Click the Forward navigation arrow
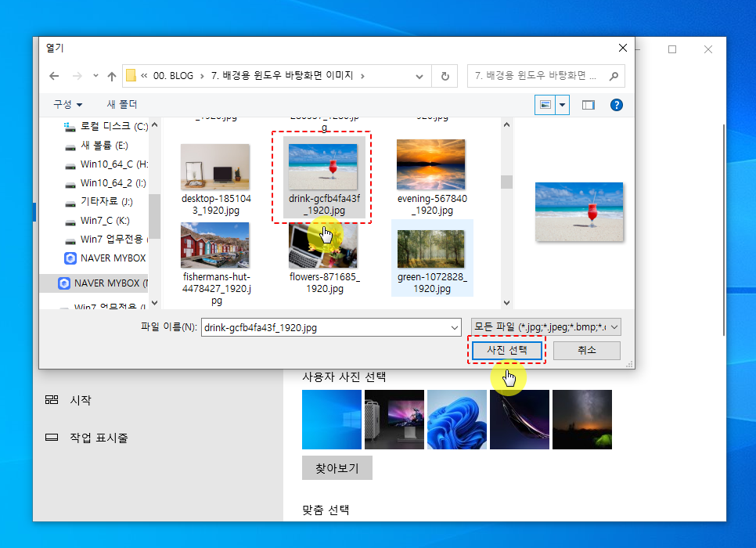 click(x=77, y=76)
